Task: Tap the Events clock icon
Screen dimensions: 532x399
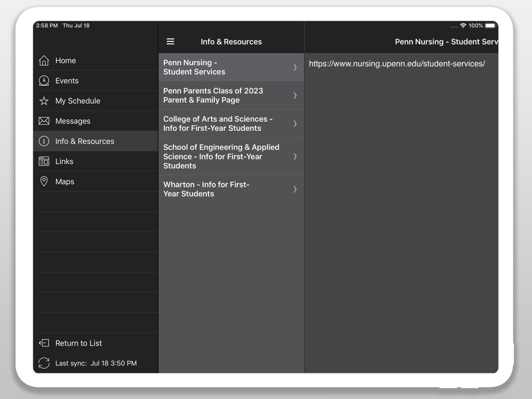Action: pos(44,81)
